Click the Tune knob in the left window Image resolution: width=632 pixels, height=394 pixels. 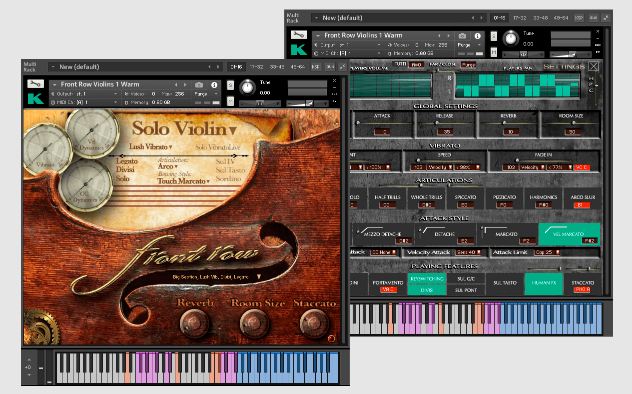click(x=247, y=87)
